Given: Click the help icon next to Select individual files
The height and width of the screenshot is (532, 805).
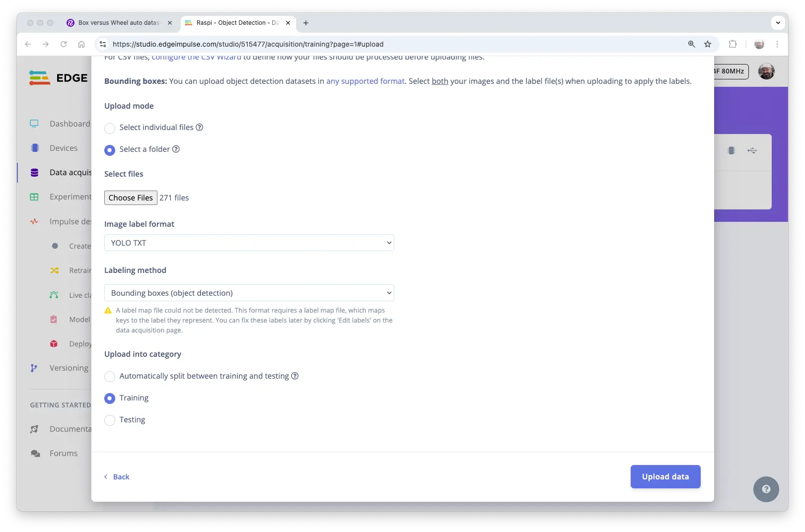Looking at the screenshot, I should [x=200, y=128].
